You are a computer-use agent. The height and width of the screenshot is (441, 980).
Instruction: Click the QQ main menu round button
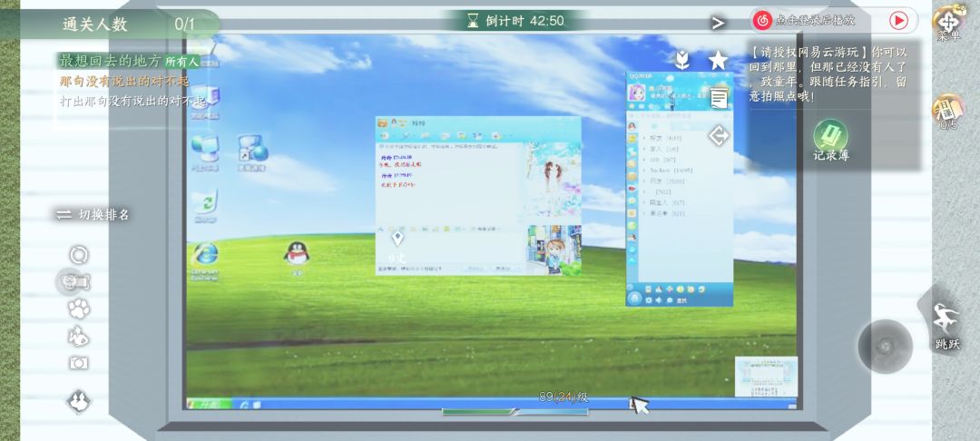click(635, 298)
